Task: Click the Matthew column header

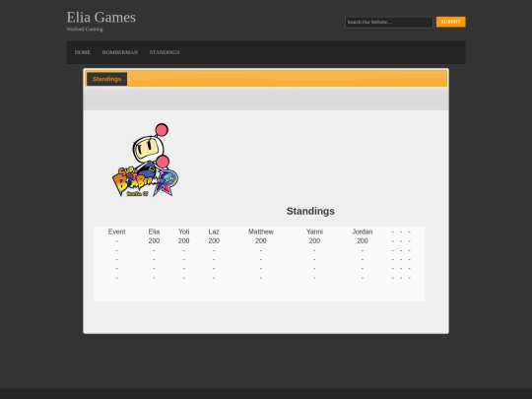Action: click(x=260, y=232)
